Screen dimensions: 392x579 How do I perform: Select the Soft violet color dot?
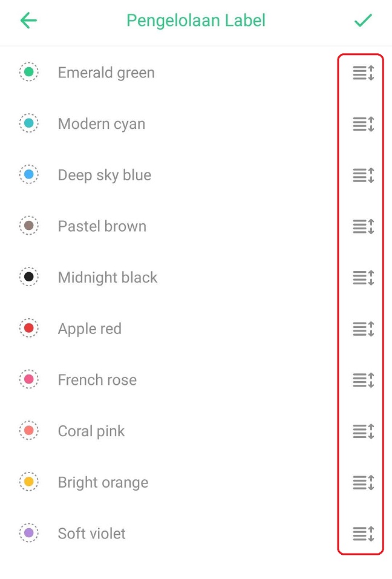pos(29,533)
